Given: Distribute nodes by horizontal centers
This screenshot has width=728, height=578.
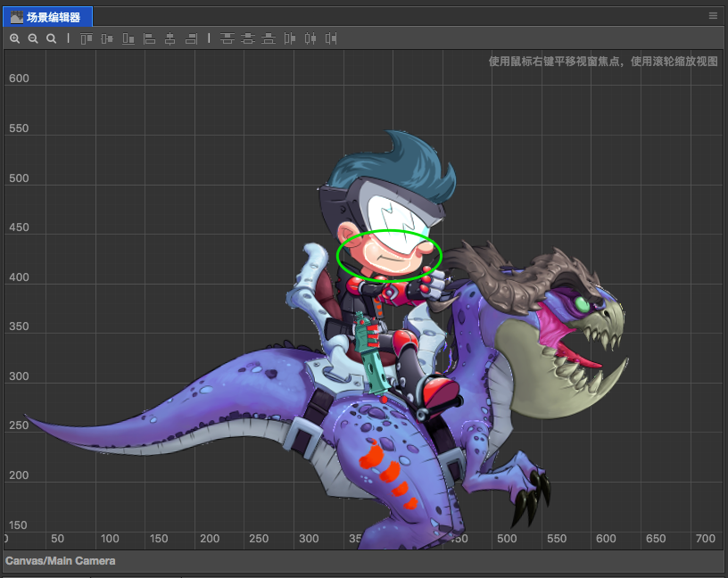Looking at the screenshot, I should tap(310, 38).
